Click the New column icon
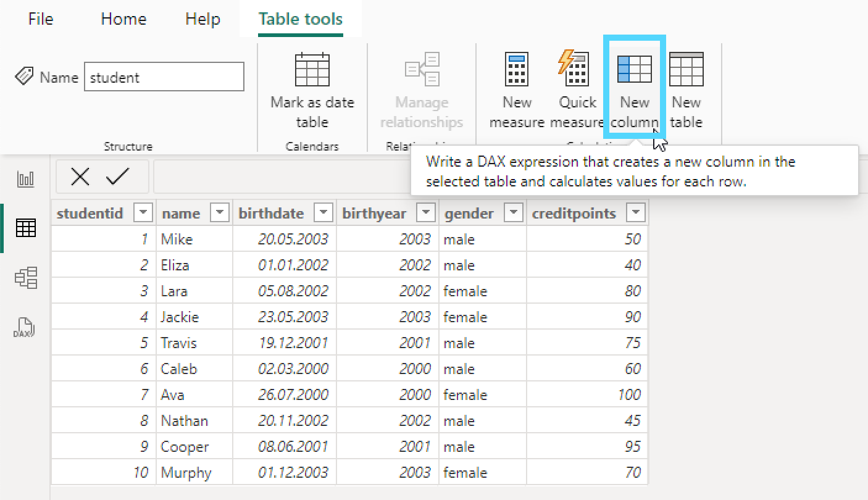Screen dimensions: 868x500 635,69
